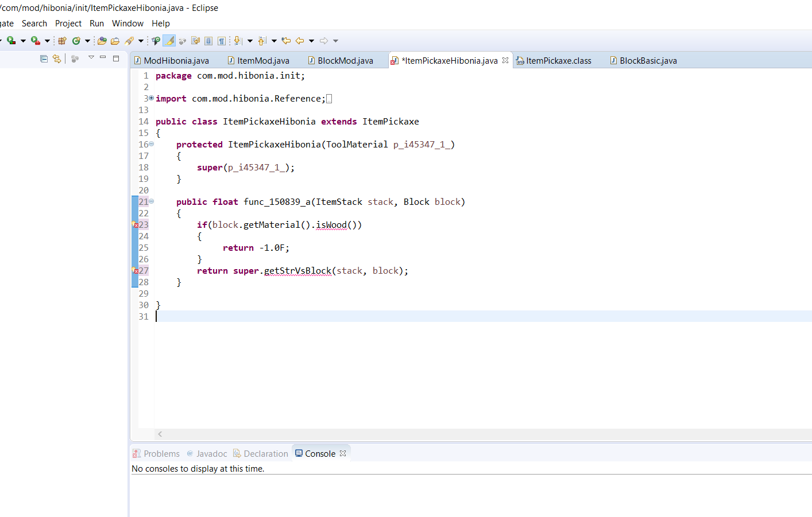
Task: Open the Problems view tab
Action: point(156,454)
